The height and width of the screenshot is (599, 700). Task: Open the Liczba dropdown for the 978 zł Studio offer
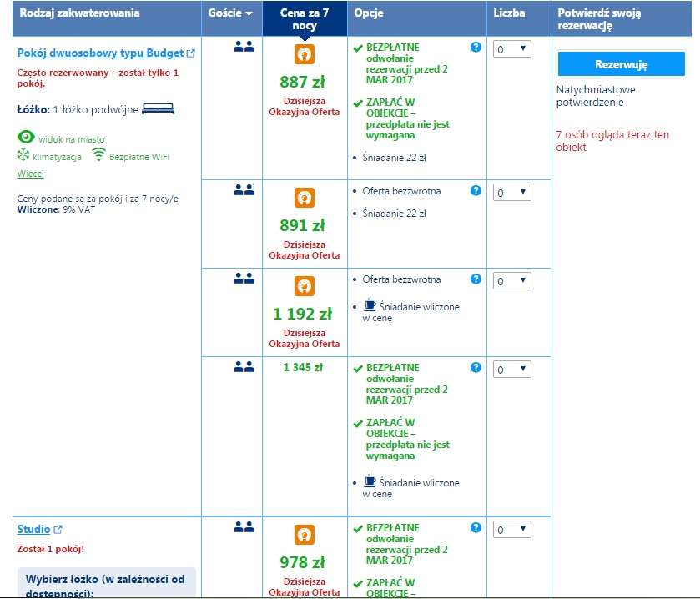pos(512,530)
